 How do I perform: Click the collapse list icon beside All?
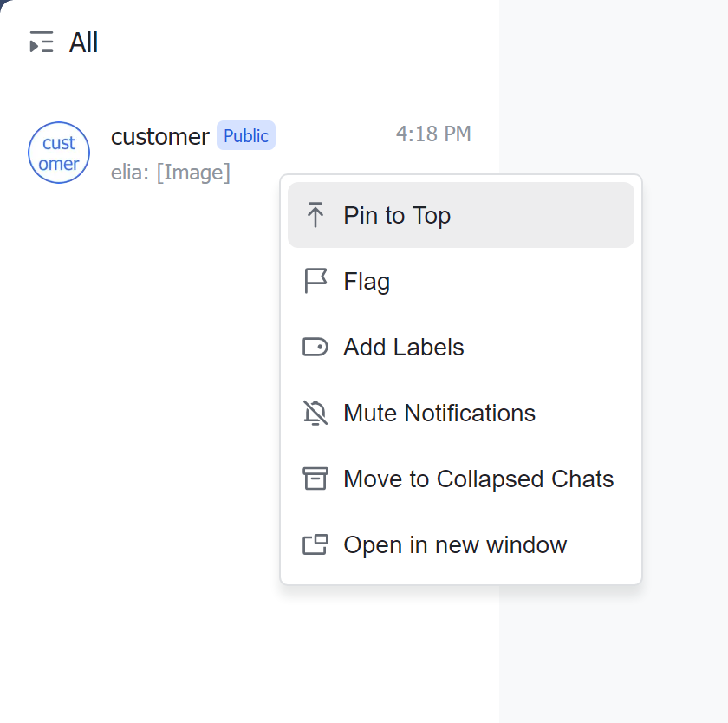click(42, 42)
